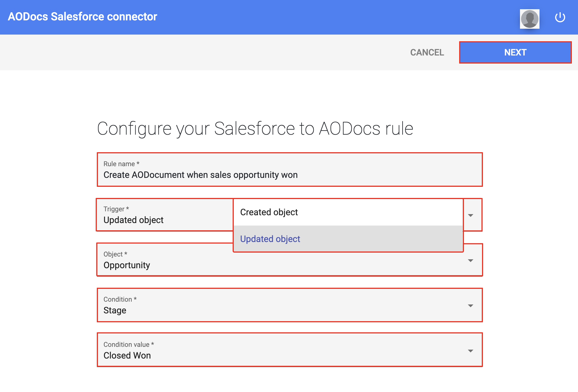Screen dimensions: 578x392
Task: Click the CANCEL button
Action: [x=427, y=52]
